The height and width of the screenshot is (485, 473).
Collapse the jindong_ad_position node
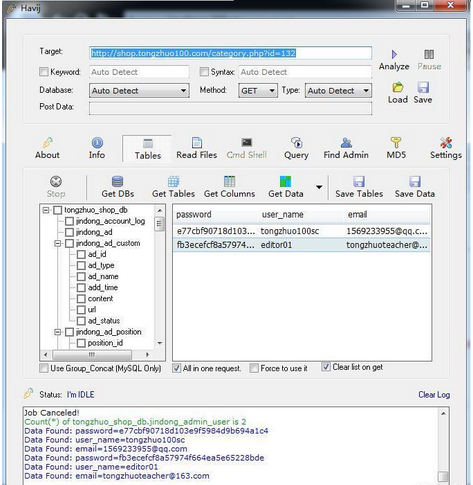pyautogui.click(x=58, y=332)
